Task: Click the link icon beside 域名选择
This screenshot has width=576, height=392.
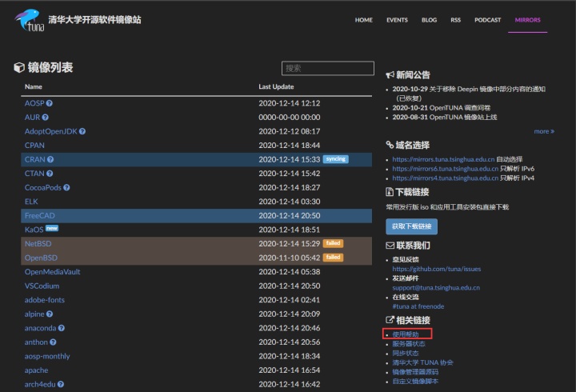Action: [390, 145]
